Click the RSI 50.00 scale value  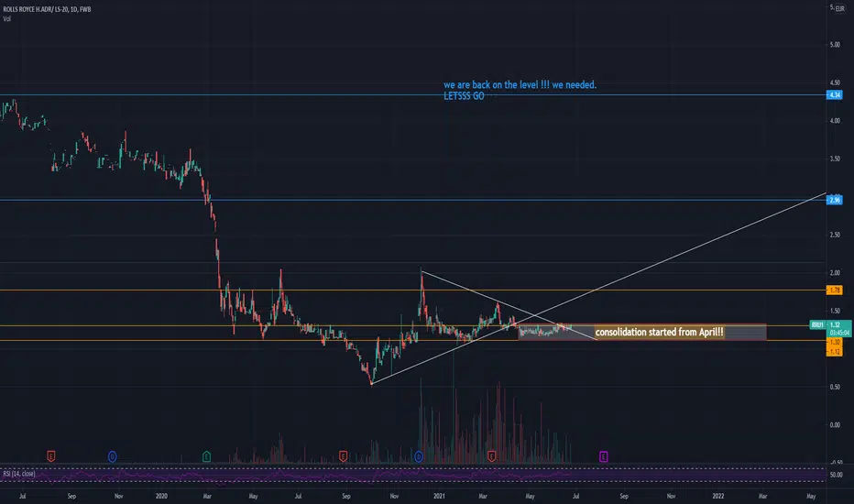(835, 475)
